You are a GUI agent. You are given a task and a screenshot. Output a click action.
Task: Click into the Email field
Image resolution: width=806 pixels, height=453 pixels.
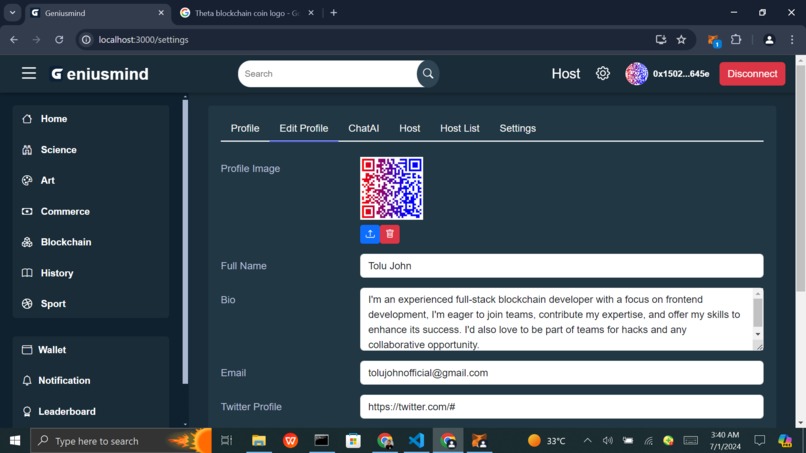pyautogui.click(x=561, y=373)
